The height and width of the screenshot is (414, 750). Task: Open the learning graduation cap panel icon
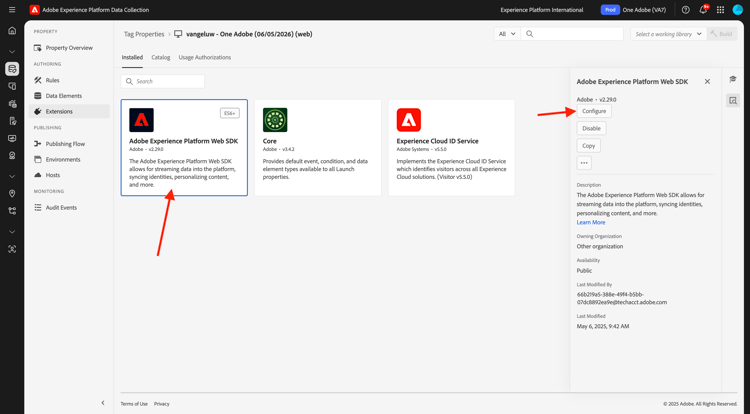tap(733, 79)
